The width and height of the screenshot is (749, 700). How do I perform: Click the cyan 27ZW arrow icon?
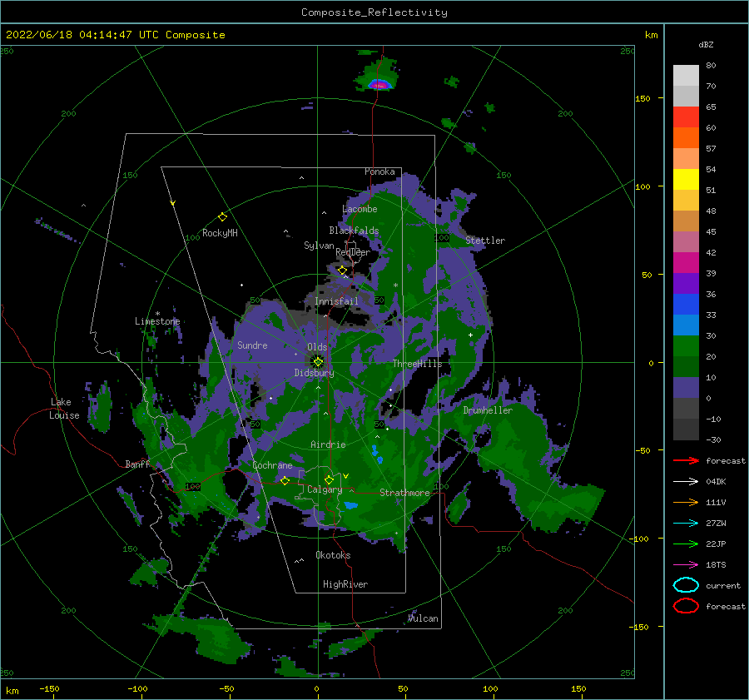point(686,524)
